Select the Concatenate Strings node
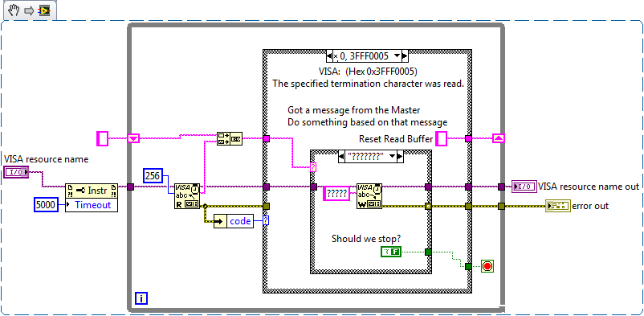Image resolution: width=644 pixels, height=316 pixels. point(230,138)
